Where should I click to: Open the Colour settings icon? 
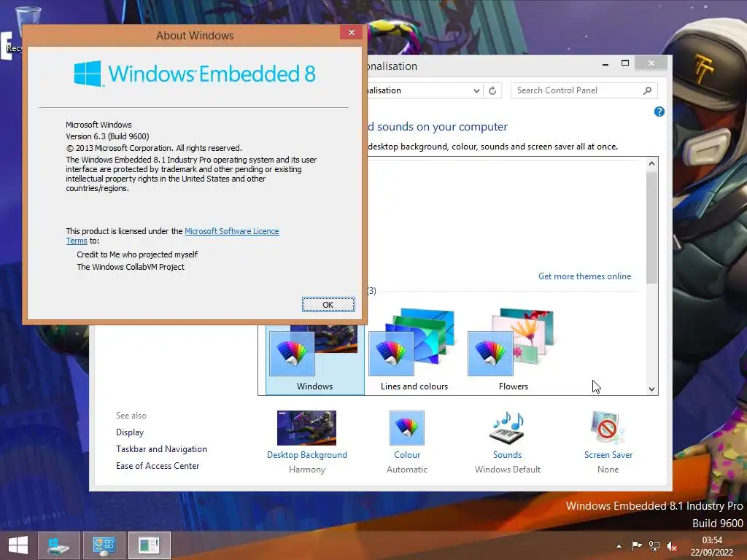tap(406, 427)
